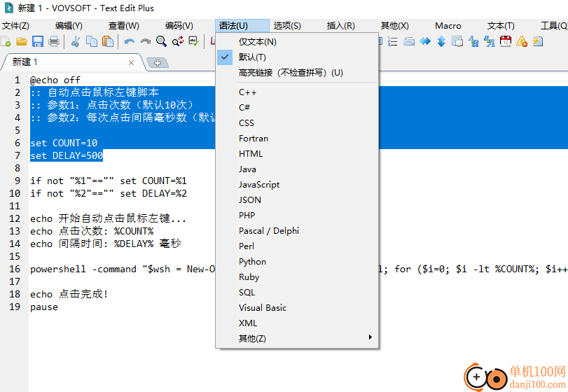Set syntax highlighting to Fortran
This screenshot has width=568, height=392.
pos(297,139)
